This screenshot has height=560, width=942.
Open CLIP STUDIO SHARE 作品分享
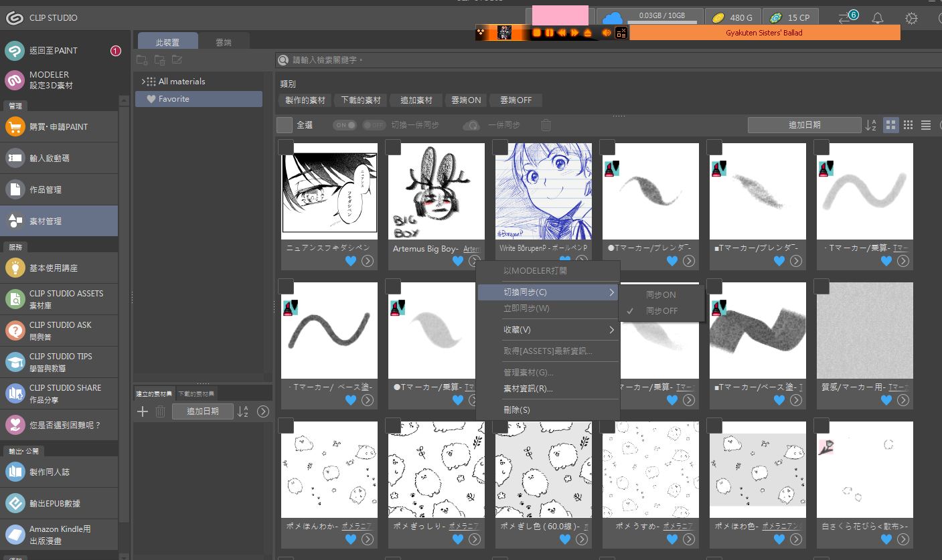59,393
